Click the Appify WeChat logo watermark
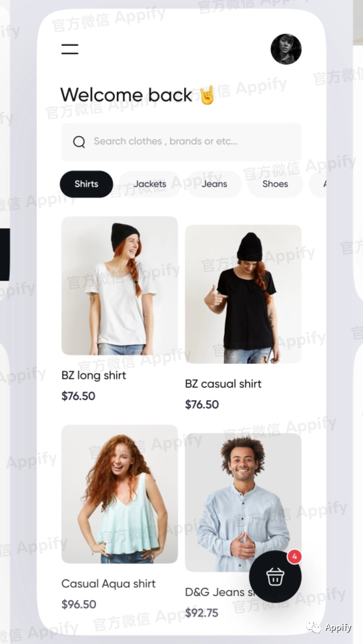The width and height of the screenshot is (363, 644). tap(329, 627)
